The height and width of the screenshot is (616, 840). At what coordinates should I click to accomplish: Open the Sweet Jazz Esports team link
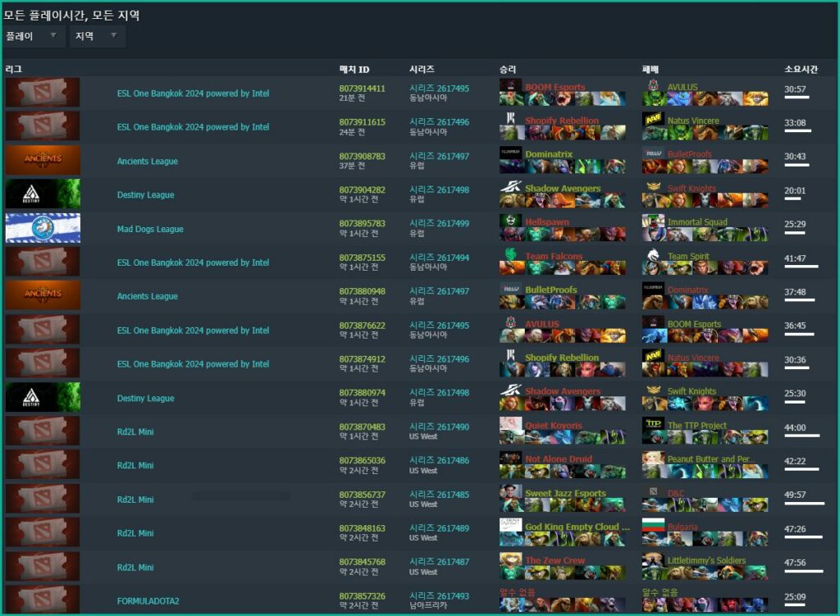pyautogui.click(x=565, y=493)
